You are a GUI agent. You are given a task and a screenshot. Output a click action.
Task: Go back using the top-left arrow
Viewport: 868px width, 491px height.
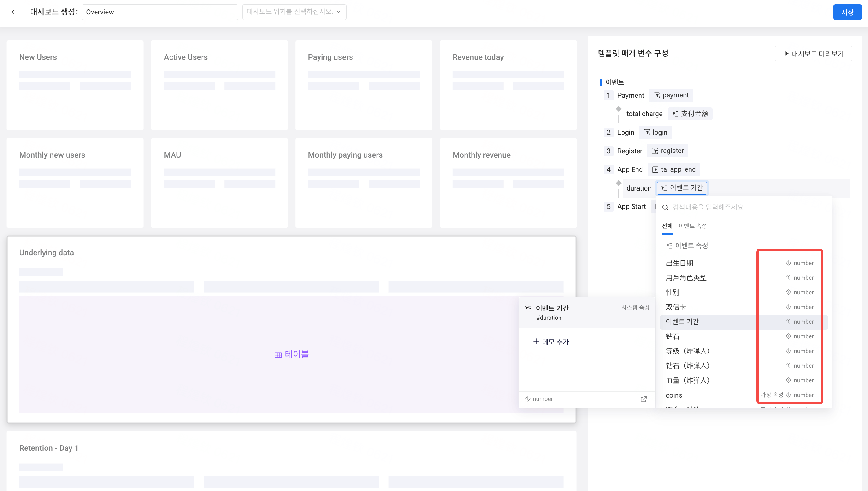coord(13,12)
